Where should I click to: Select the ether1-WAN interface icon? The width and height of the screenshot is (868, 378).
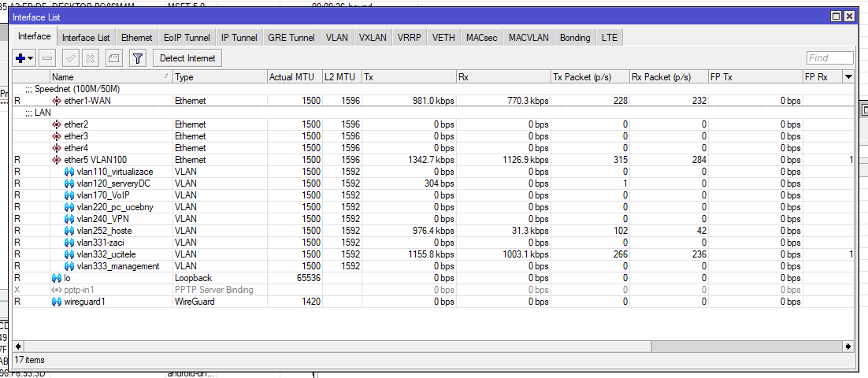56,101
